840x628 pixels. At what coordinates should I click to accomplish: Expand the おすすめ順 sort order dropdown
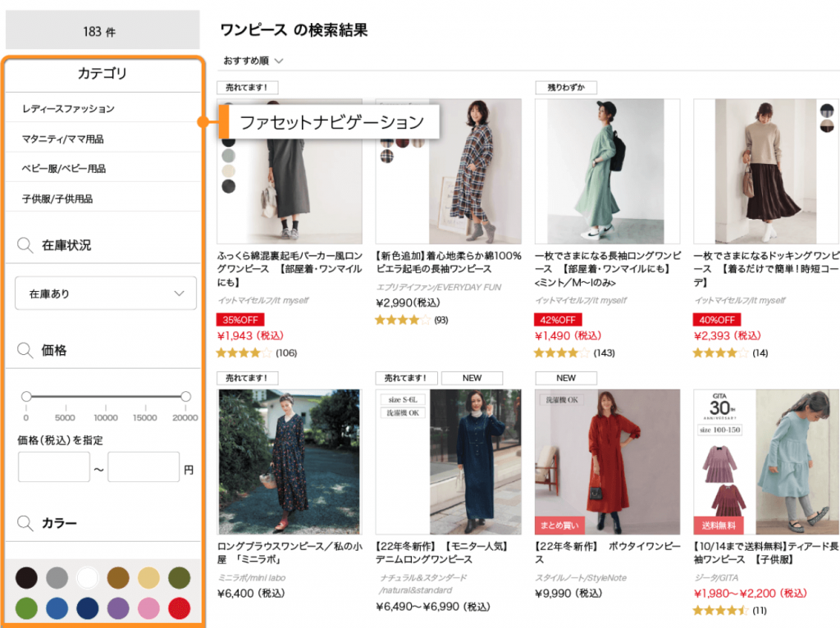(x=253, y=61)
